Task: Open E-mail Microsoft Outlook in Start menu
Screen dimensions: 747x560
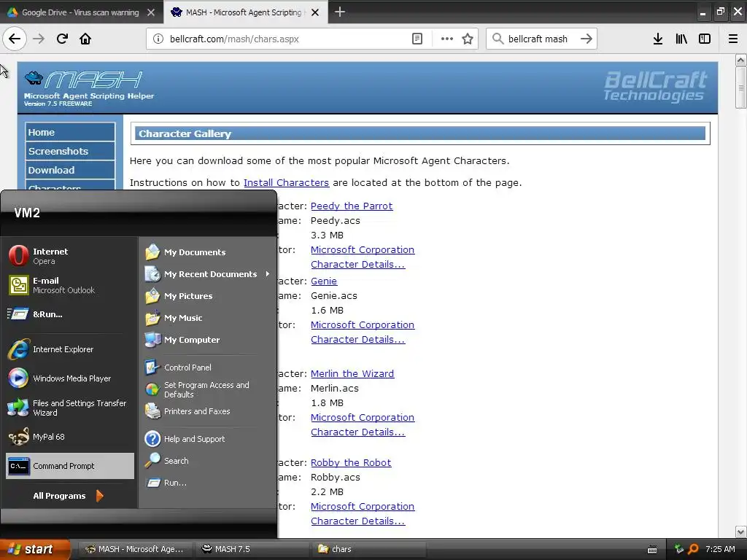Action: pos(70,285)
